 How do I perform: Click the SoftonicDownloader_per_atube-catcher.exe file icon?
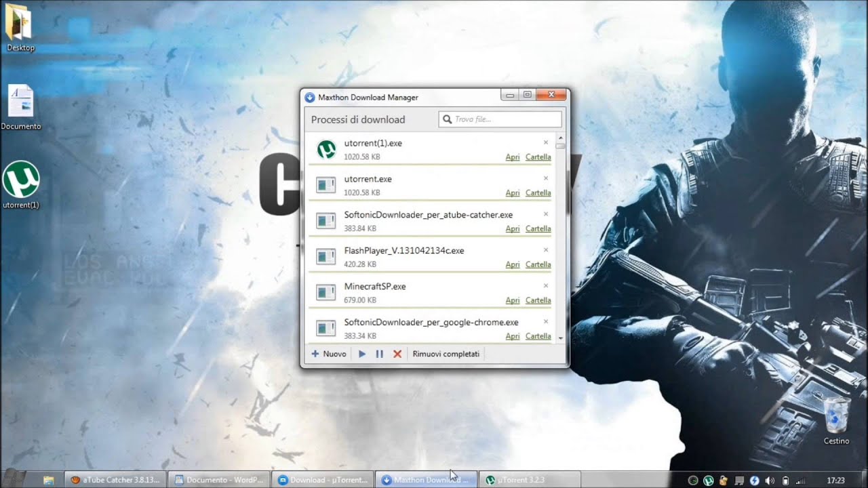(x=326, y=221)
